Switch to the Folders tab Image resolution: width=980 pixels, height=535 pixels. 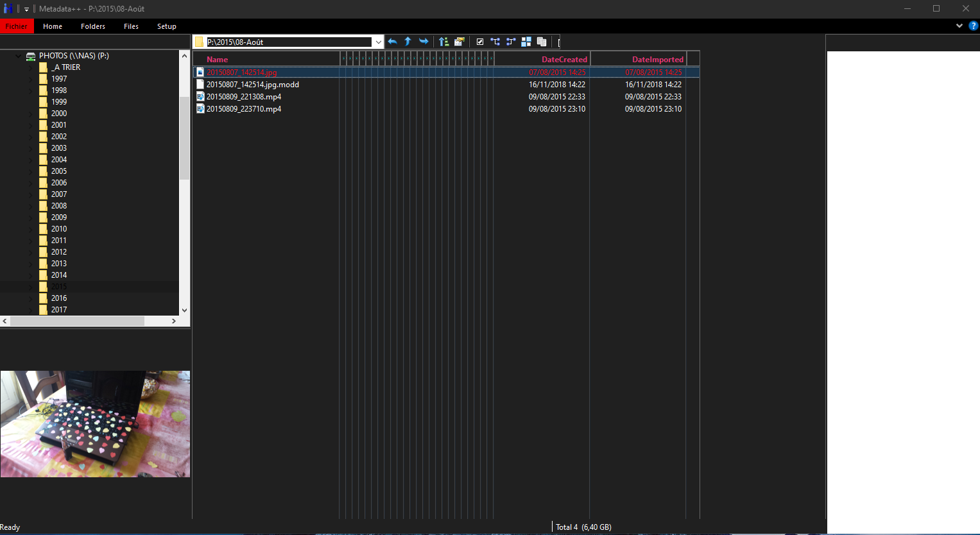[x=93, y=26]
